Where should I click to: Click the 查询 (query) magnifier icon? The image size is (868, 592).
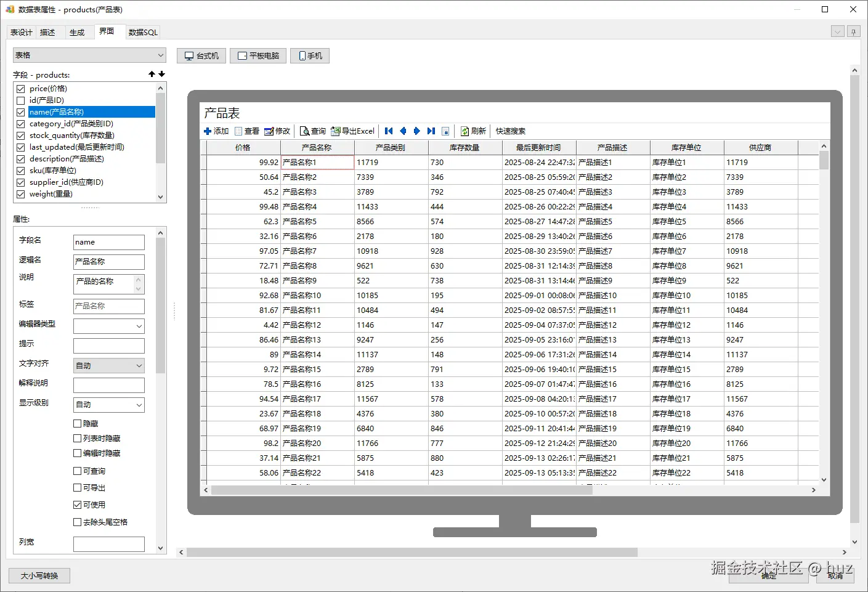304,131
